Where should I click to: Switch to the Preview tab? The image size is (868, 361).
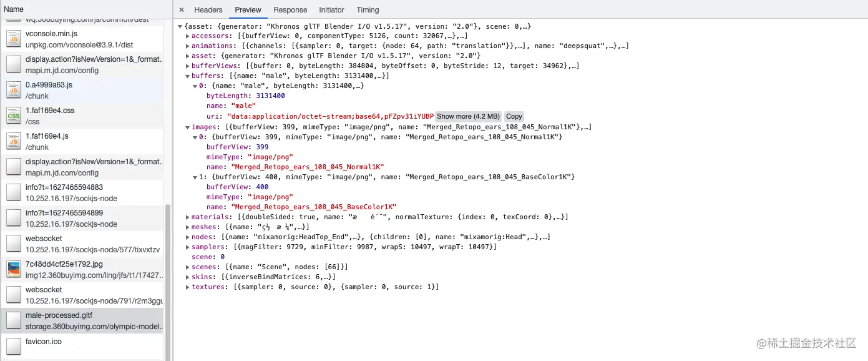point(248,10)
